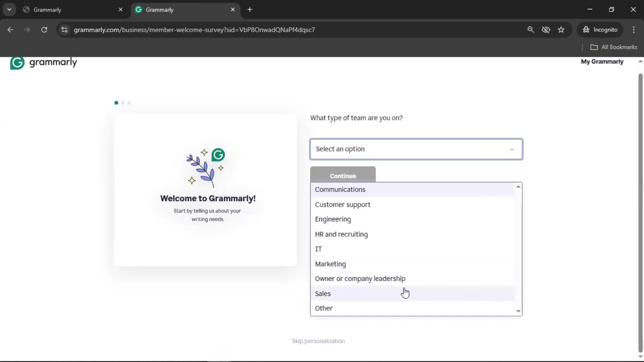Screen dimensions: 644x362
Task: Bookmark page with star icon
Action: (561, 29)
